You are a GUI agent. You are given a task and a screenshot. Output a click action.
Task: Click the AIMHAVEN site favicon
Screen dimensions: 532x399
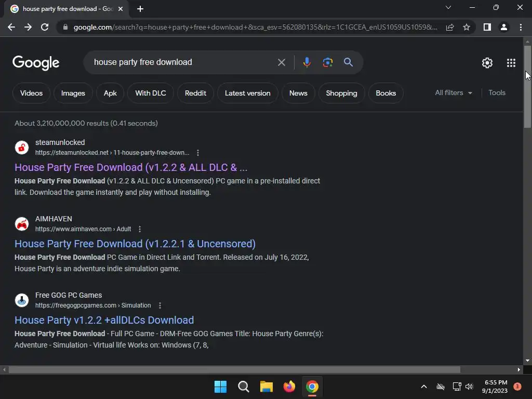[x=22, y=224]
